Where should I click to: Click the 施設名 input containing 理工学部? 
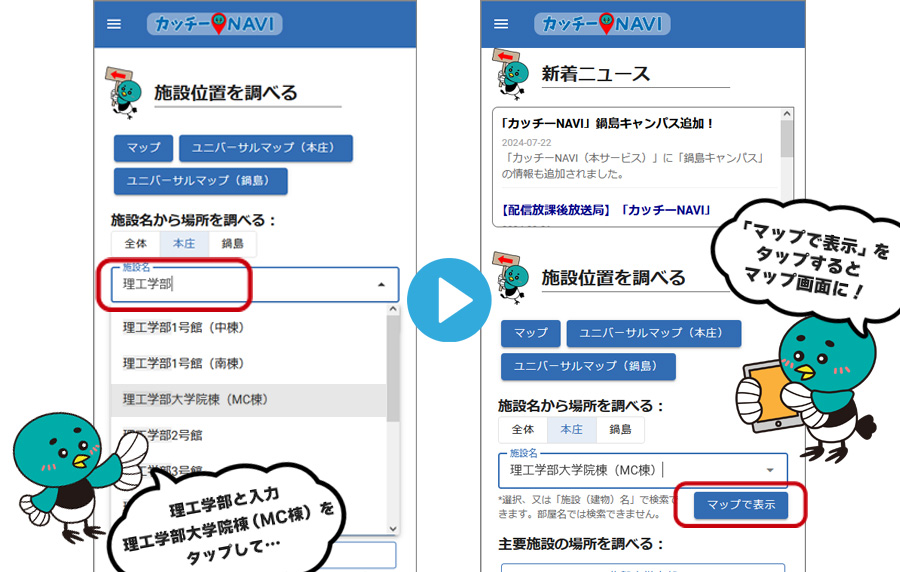255,285
